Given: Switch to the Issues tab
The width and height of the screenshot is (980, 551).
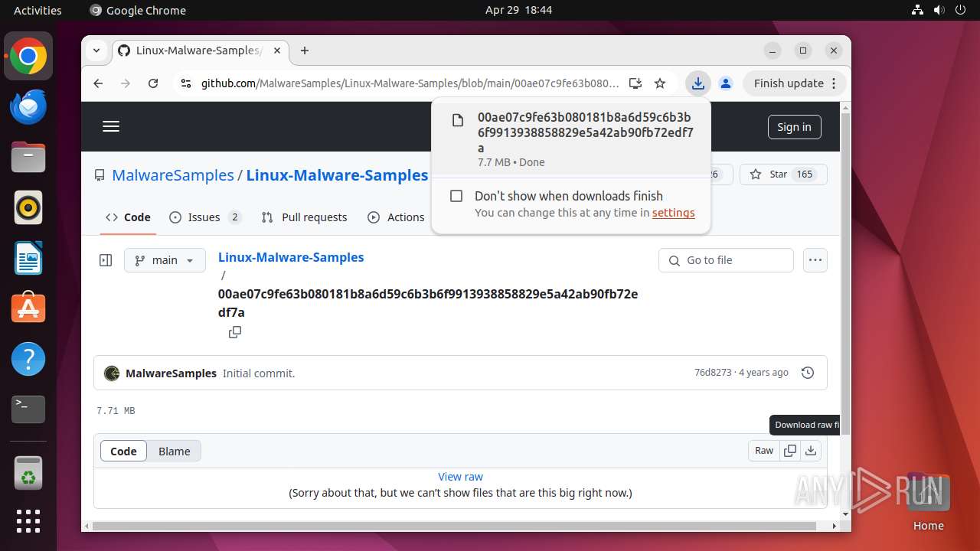Looking at the screenshot, I should [x=205, y=217].
